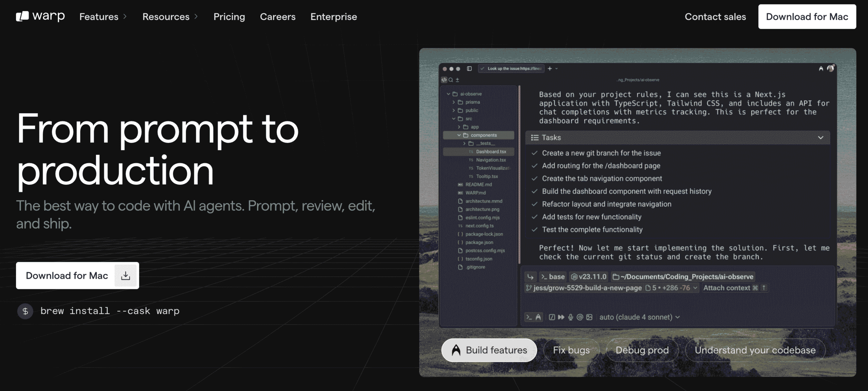Switch to the Fix bugs tab

click(x=571, y=350)
